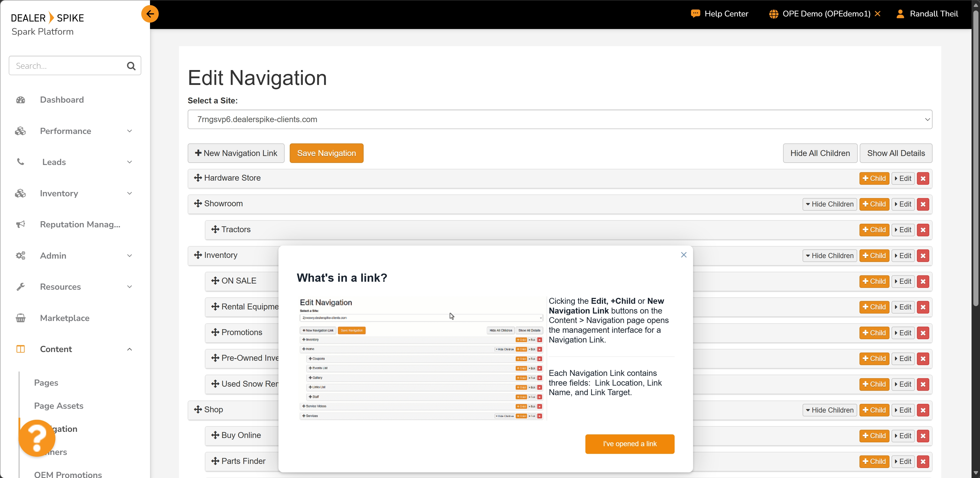Click the X next to OPE Demo
Image resolution: width=980 pixels, height=478 pixels.
(x=878, y=14)
